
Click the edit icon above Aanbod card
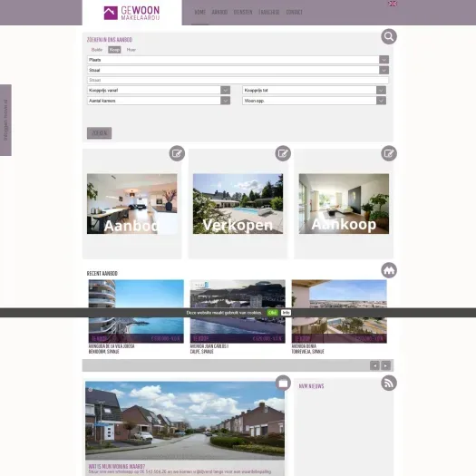[x=177, y=153]
